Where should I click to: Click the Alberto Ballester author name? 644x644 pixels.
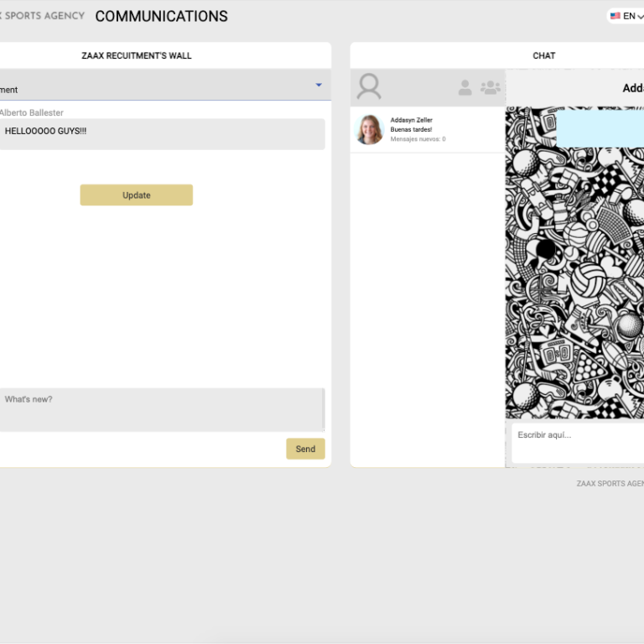point(31,112)
